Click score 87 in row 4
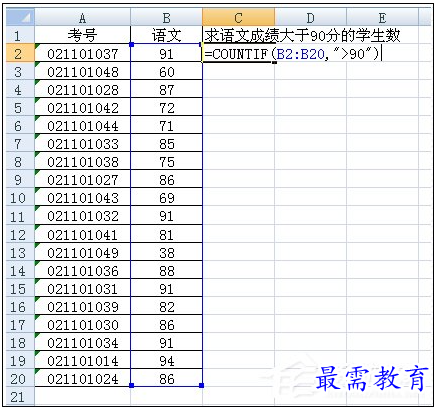Screen dimensions: 437x410 (x=166, y=89)
